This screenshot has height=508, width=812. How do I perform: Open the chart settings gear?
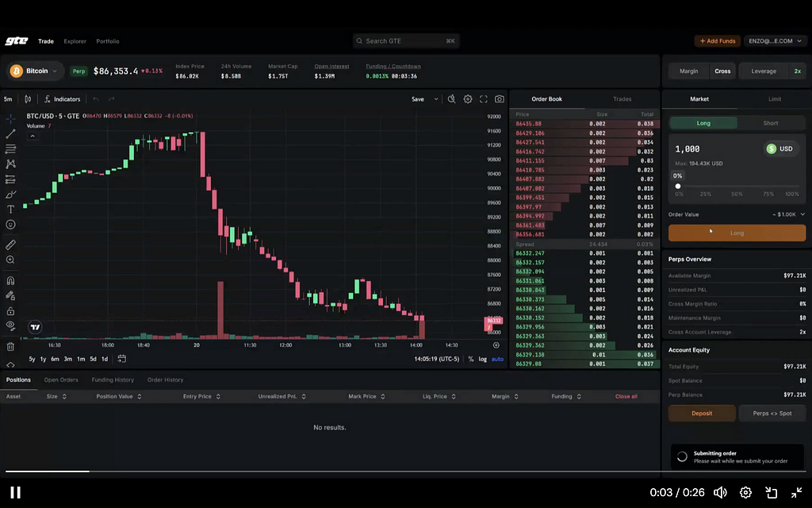(x=468, y=99)
